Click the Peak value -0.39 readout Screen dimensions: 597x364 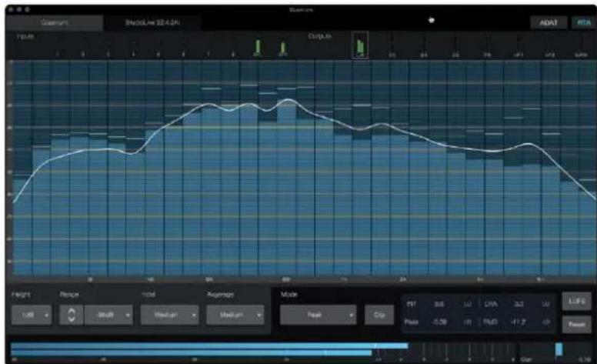439,322
